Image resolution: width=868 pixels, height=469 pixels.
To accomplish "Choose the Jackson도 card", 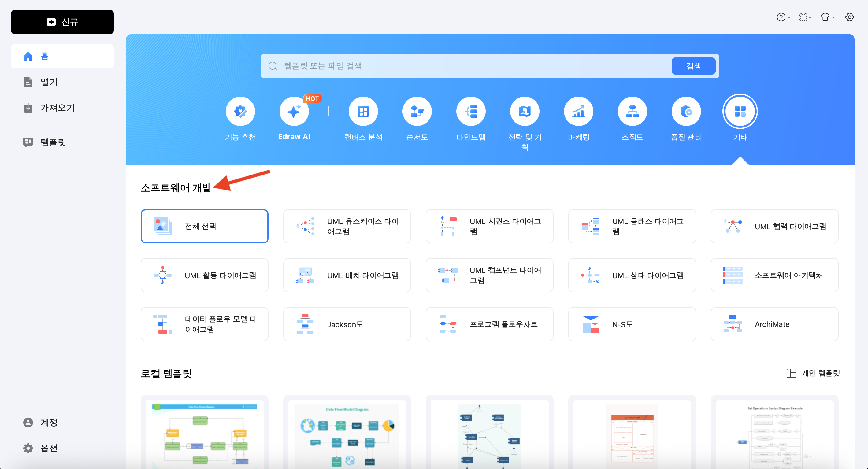I will click(347, 324).
